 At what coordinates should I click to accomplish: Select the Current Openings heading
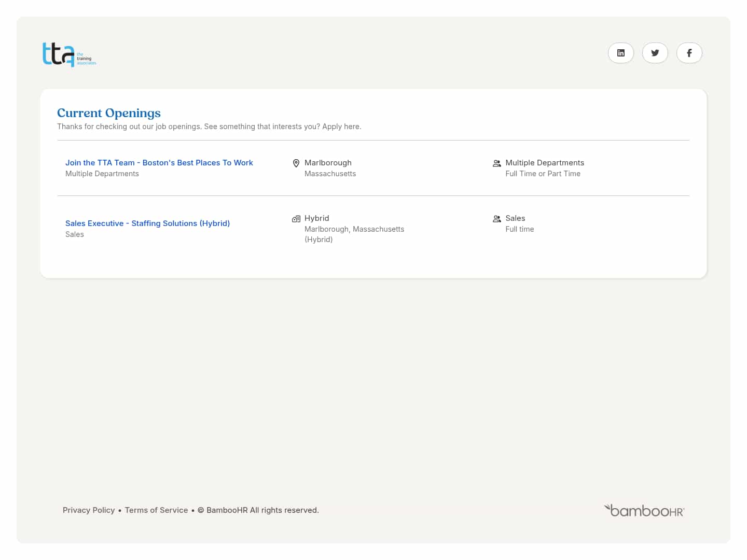coord(108,113)
